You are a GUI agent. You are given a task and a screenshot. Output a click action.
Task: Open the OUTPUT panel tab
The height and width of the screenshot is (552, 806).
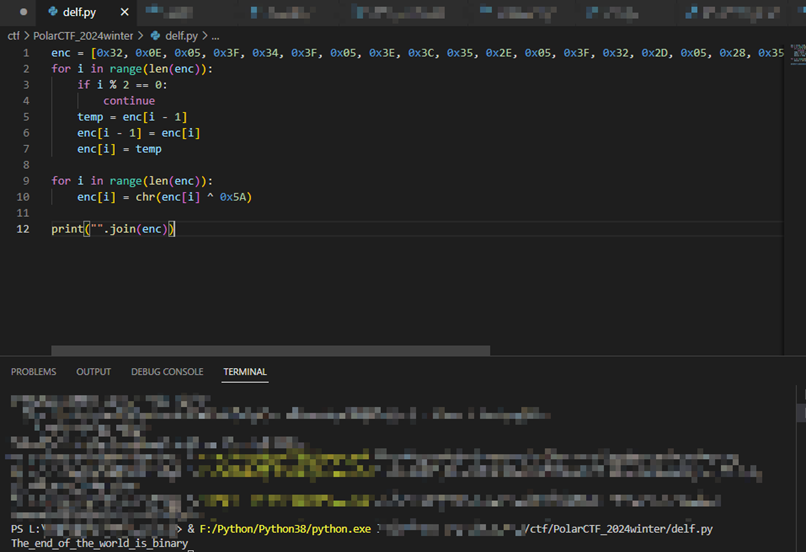(94, 372)
